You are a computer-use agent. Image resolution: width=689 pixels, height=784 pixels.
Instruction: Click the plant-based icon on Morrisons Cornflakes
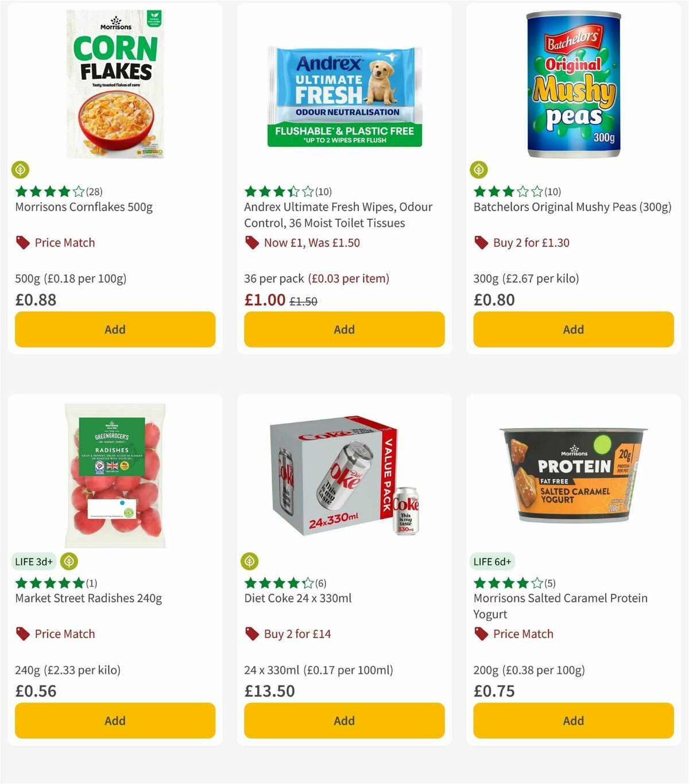(20, 170)
